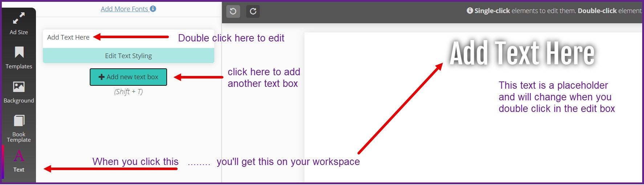Viewport: 644px width, 185px height.
Task: Click the info icon beside Add More Fonts
Action: tap(153, 9)
